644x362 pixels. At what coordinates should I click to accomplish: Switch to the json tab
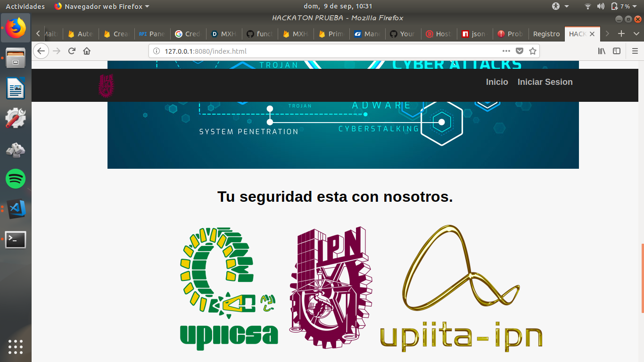coord(475,34)
